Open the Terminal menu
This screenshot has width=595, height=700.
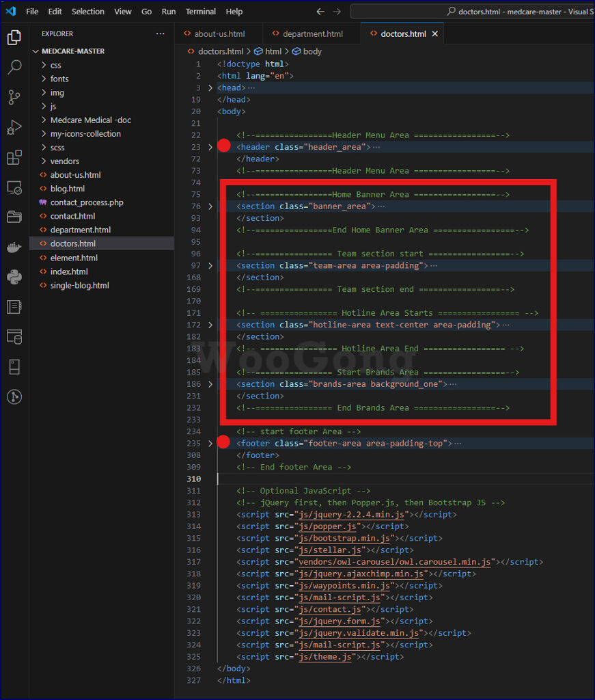[201, 12]
